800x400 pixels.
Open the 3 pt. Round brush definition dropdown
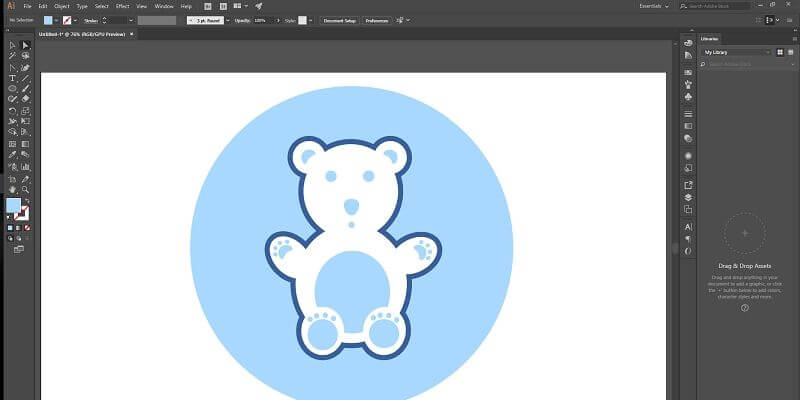coord(228,20)
